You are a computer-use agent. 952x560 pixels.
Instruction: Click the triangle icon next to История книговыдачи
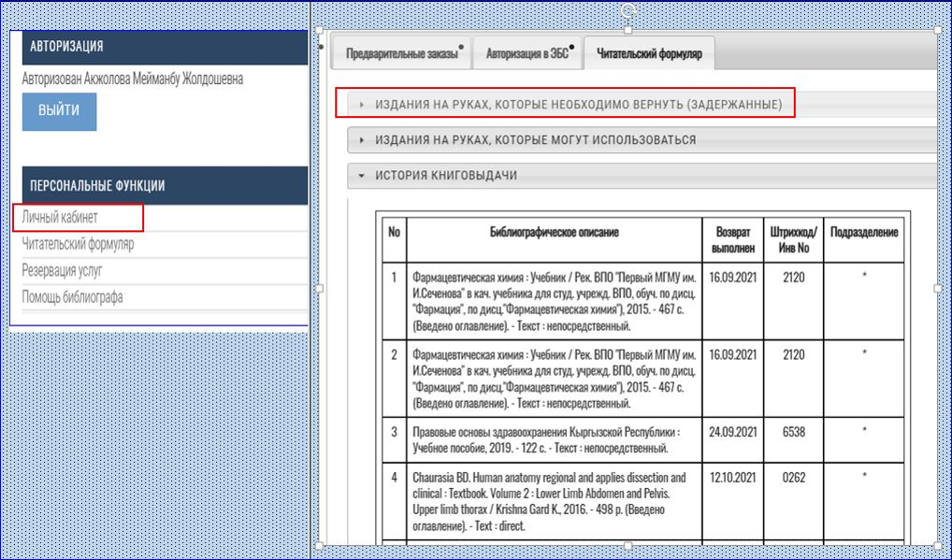(x=361, y=175)
